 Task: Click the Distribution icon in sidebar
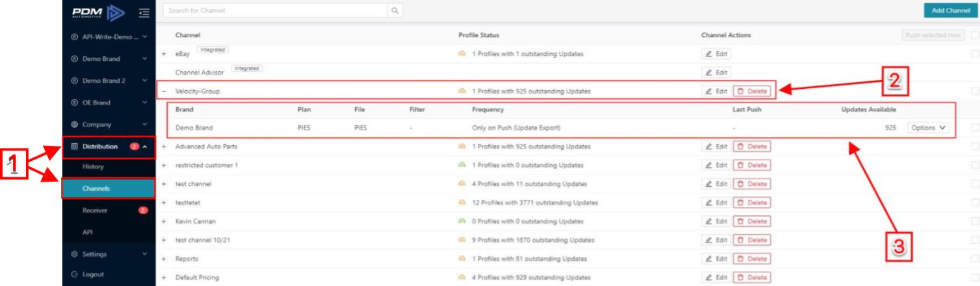coord(75,147)
